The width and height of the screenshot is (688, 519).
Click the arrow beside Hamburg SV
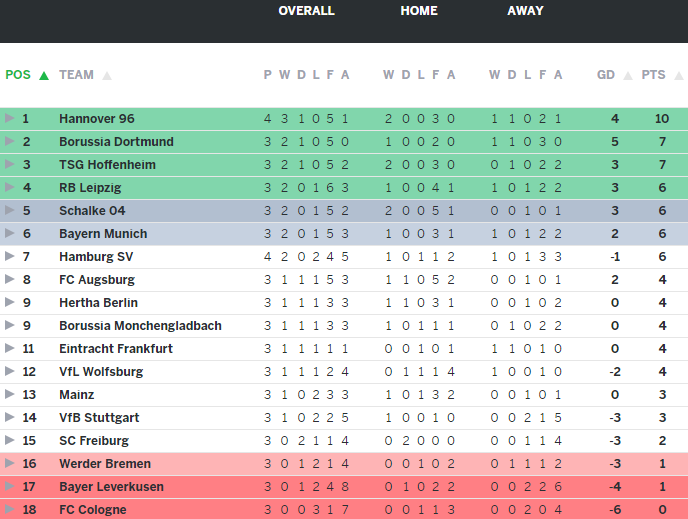click(10, 257)
